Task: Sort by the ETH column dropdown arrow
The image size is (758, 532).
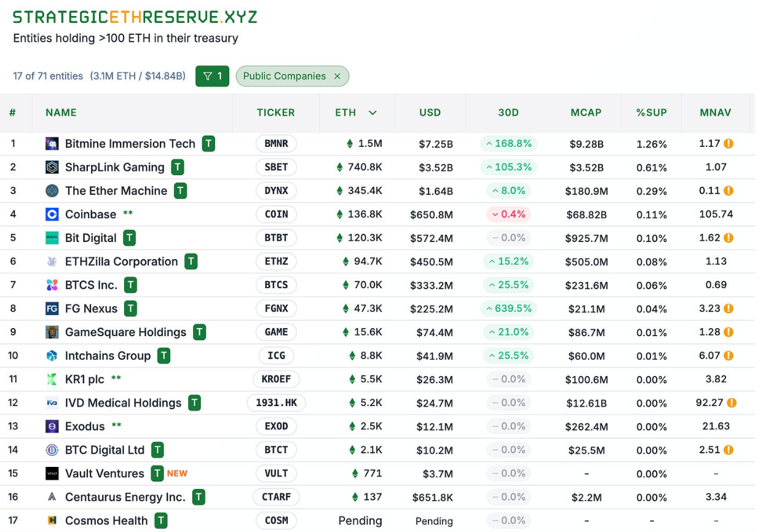Action: (x=373, y=112)
